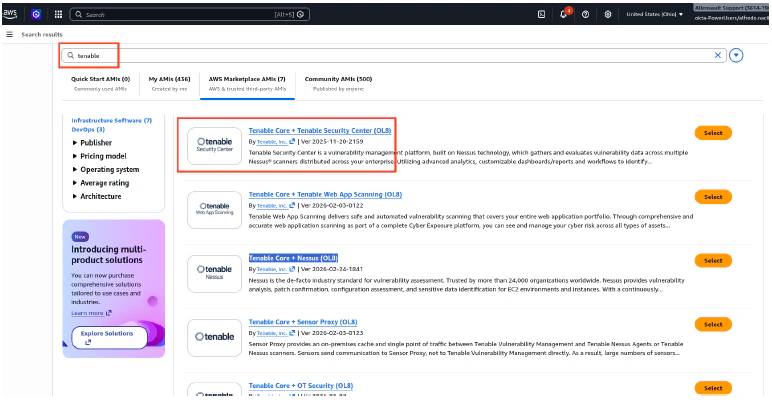Image resolution: width=772 pixels, height=403 pixels.
Task: Switch to the My AMIs tab
Action: pos(169,84)
